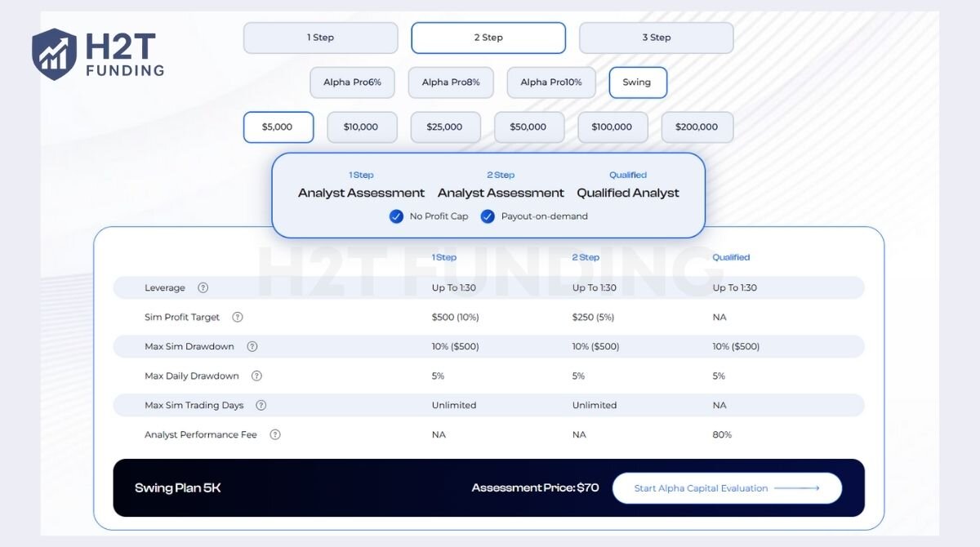Viewport: 980px width, 547px height.
Task: Select the $5,000 account size
Action: [x=278, y=127]
